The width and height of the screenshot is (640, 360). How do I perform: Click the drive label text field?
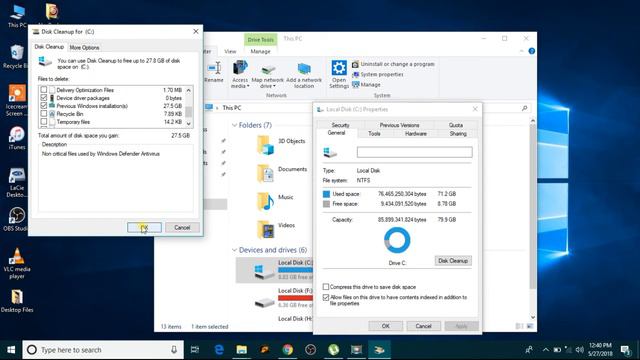(414, 152)
